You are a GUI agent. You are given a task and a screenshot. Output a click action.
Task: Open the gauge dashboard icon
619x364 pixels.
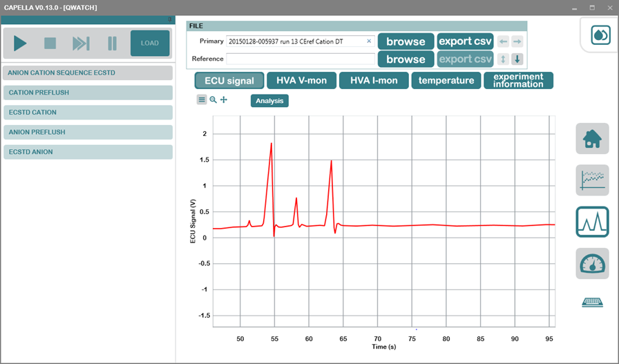592,263
